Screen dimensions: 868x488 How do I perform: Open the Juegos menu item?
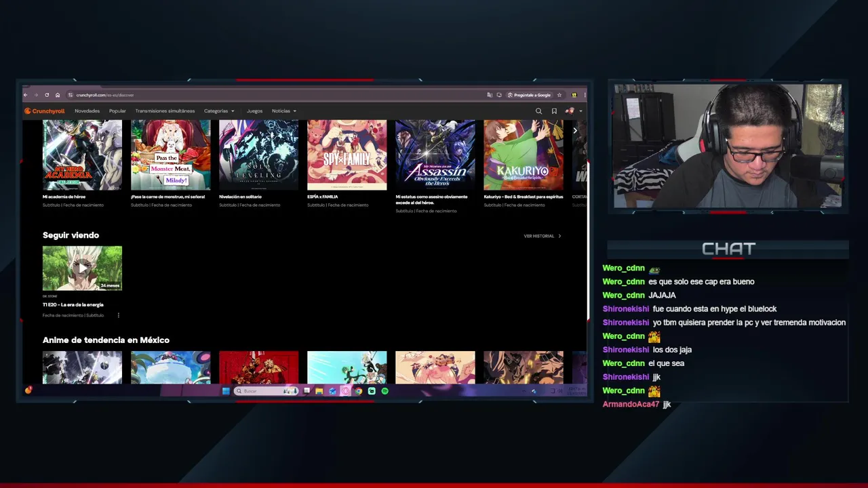pyautogui.click(x=254, y=111)
